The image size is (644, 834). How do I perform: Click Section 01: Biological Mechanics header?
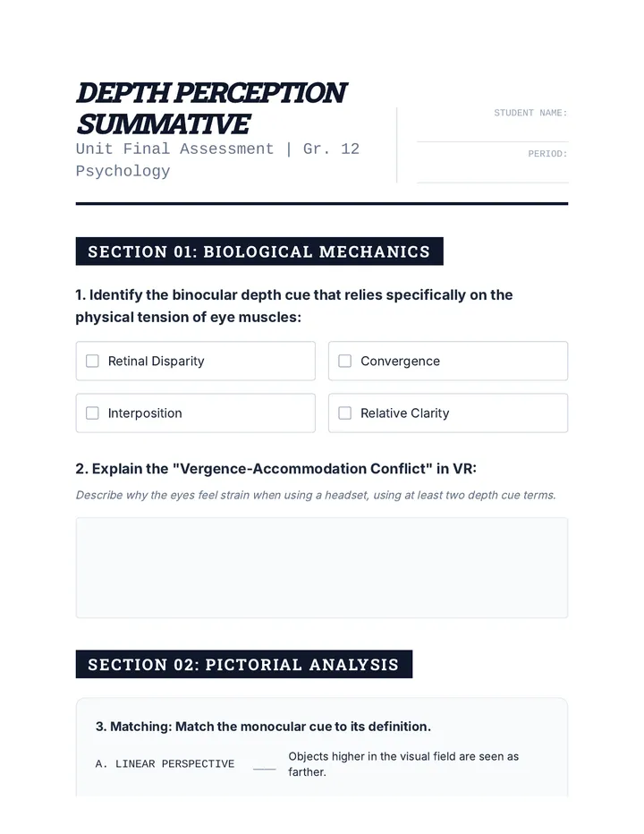point(259,251)
